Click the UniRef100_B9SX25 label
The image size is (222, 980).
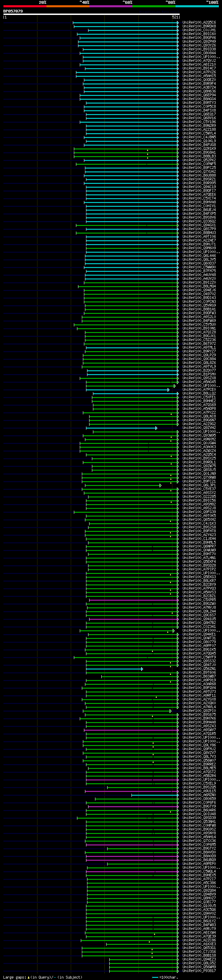(199, 459)
